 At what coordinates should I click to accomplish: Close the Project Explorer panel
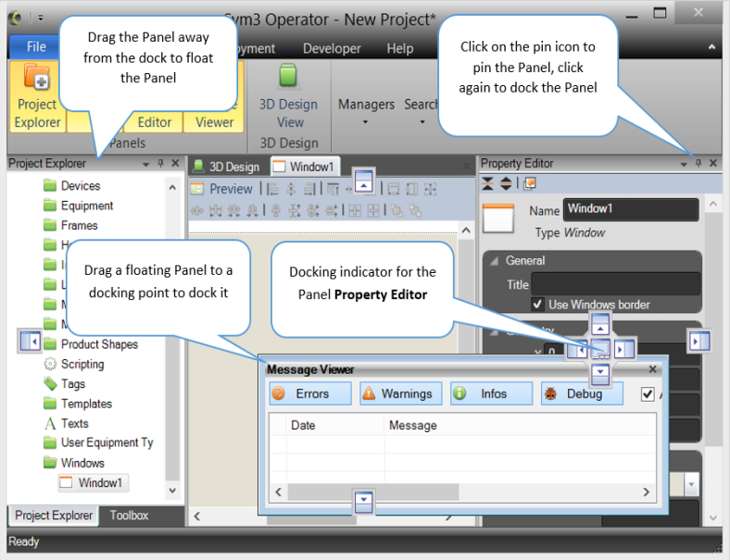[175, 163]
